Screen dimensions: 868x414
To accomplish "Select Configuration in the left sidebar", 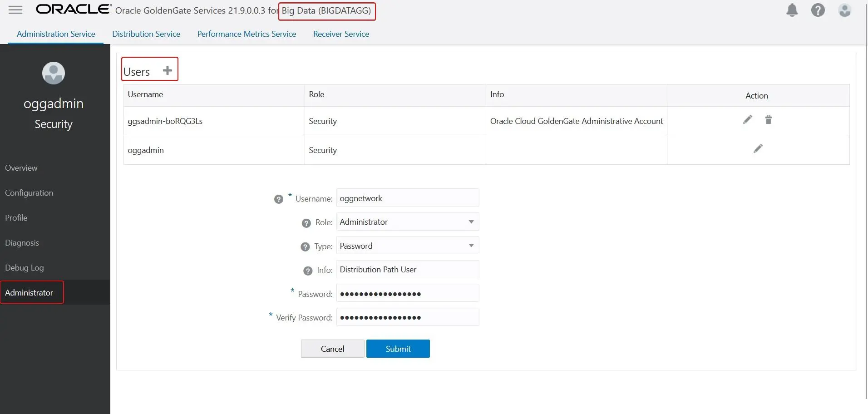I will [29, 193].
